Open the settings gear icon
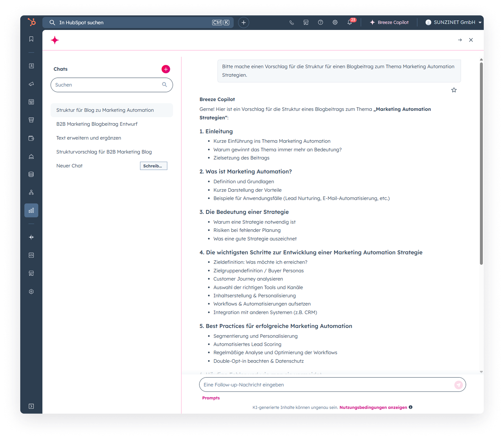The image size is (504, 439). (335, 22)
